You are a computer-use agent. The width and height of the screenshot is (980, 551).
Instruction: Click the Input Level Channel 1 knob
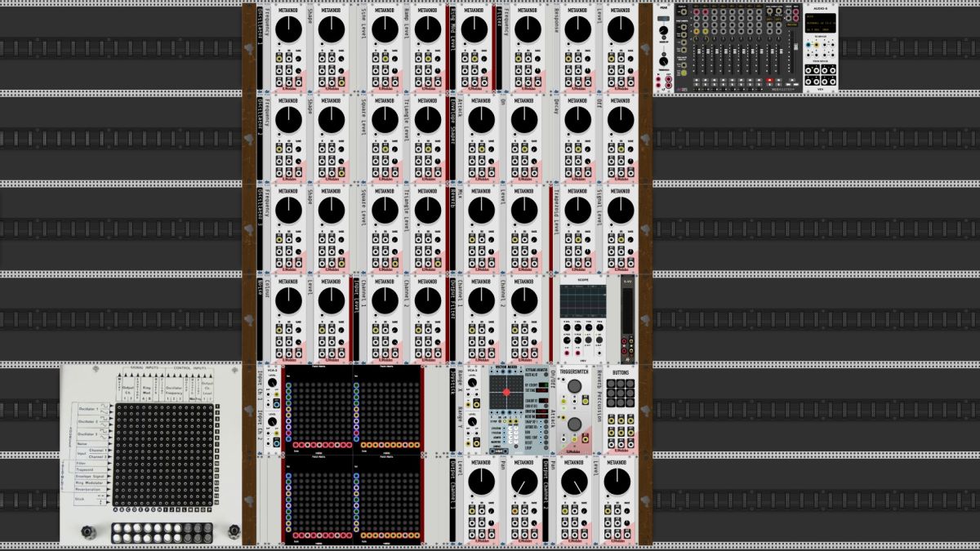click(x=385, y=301)
